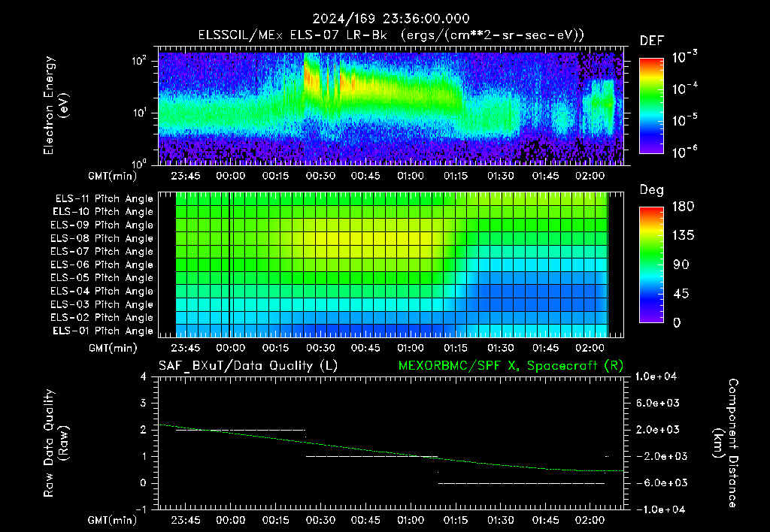The width and height of the screenshot is (770, 532).
Task: Click '01:30' tick under data quality plot
Action: pyautogui.click(x=500, y=520)
